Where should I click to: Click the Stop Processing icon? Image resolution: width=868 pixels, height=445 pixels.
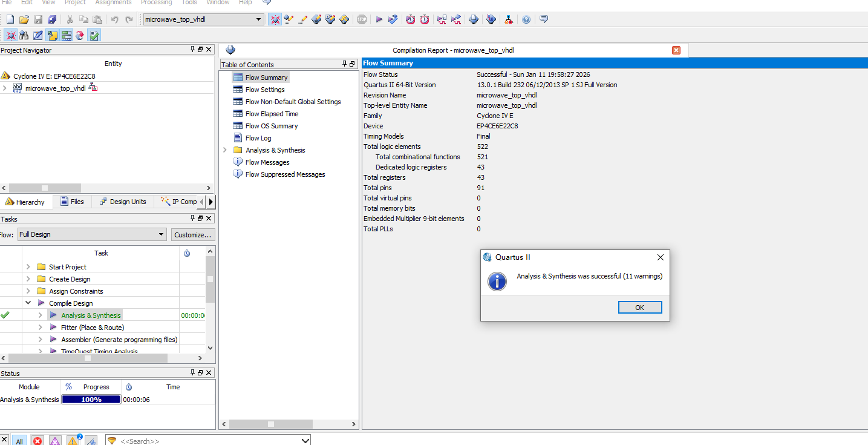[362, 19]
